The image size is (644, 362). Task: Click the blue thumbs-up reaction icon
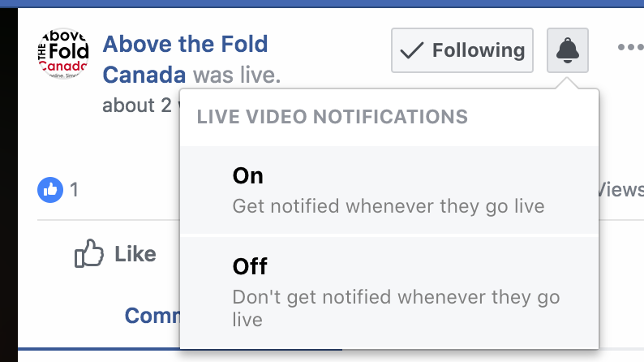pos(49,190)
